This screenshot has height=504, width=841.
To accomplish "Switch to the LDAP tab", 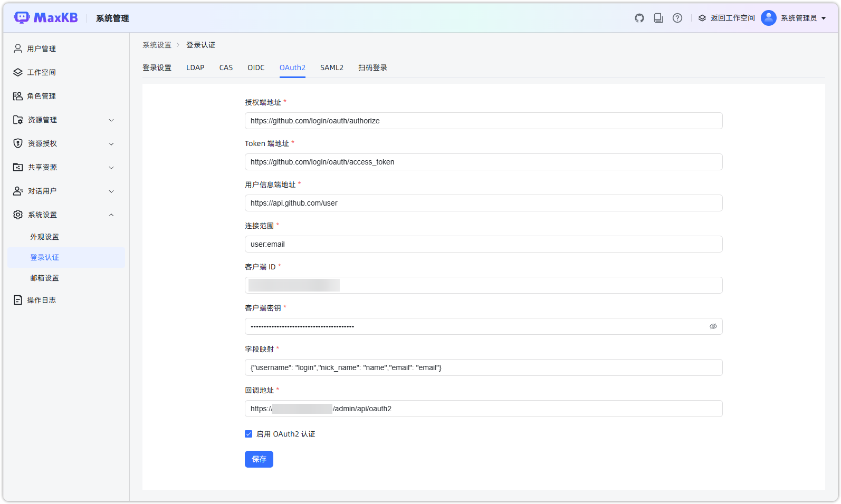I will click(x=195, y=67).
